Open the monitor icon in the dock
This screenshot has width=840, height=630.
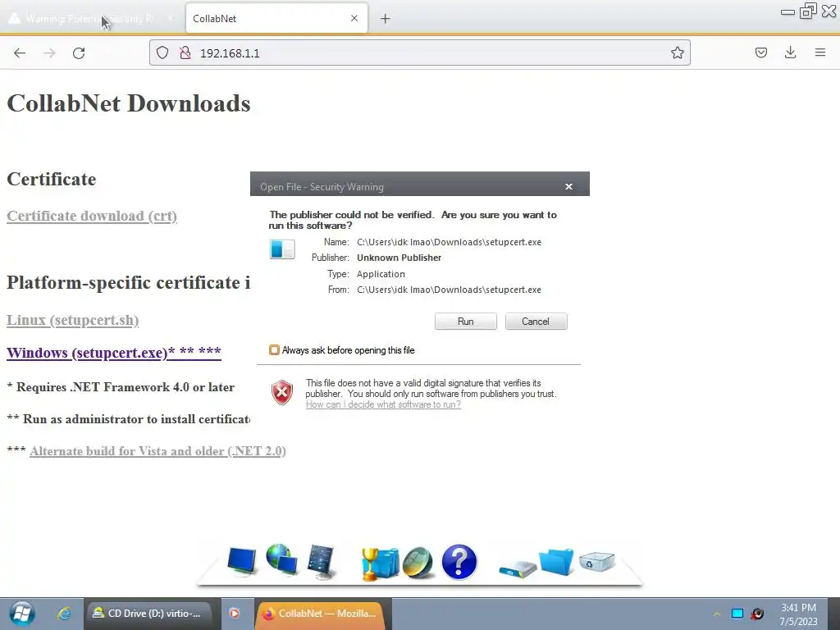click(x=242, y=561)
